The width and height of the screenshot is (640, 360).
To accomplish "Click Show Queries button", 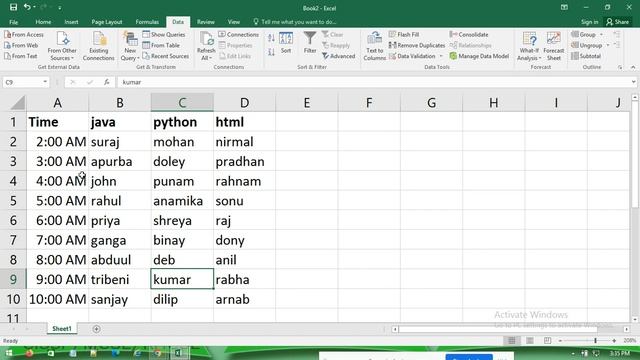I will click(x=164, y=35).
